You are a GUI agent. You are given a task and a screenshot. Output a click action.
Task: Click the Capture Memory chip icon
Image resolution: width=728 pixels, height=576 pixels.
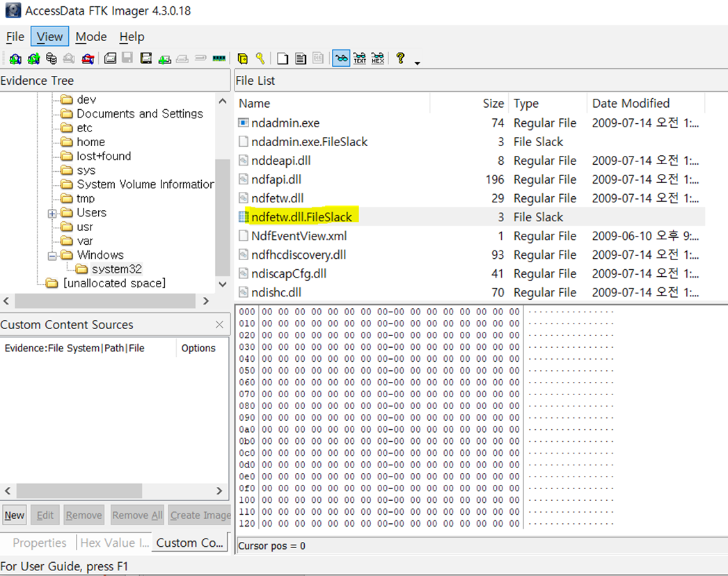(x=219, y=58)
